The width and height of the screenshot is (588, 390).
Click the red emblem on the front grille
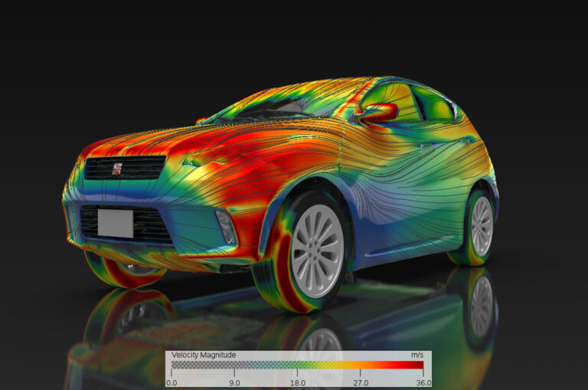coord(117,169)
